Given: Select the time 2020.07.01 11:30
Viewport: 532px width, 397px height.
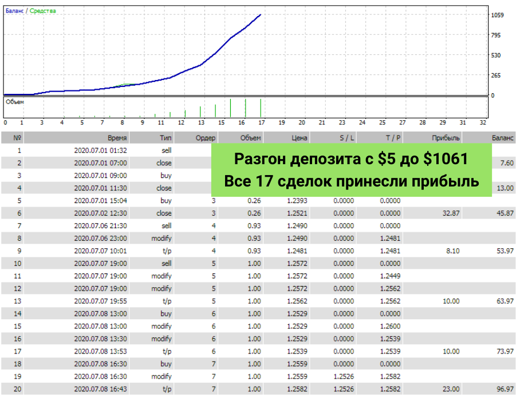Looking at the screenshot, I should pos(100,188).
